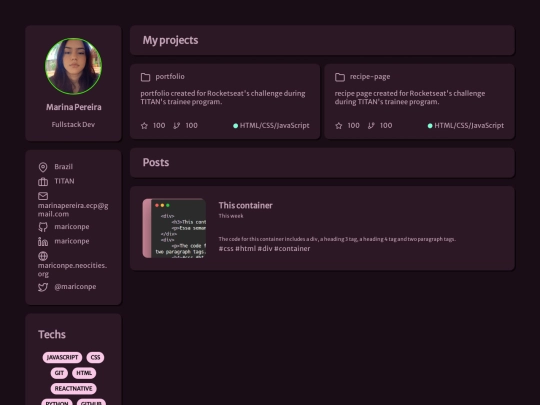
Task: Click the portfolio fork count 100
Action: 191,125
